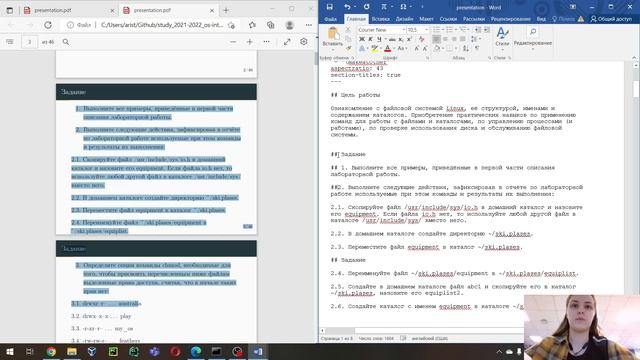
Task: Decrease paragraph indent
Action: click(x=478, y=30)
